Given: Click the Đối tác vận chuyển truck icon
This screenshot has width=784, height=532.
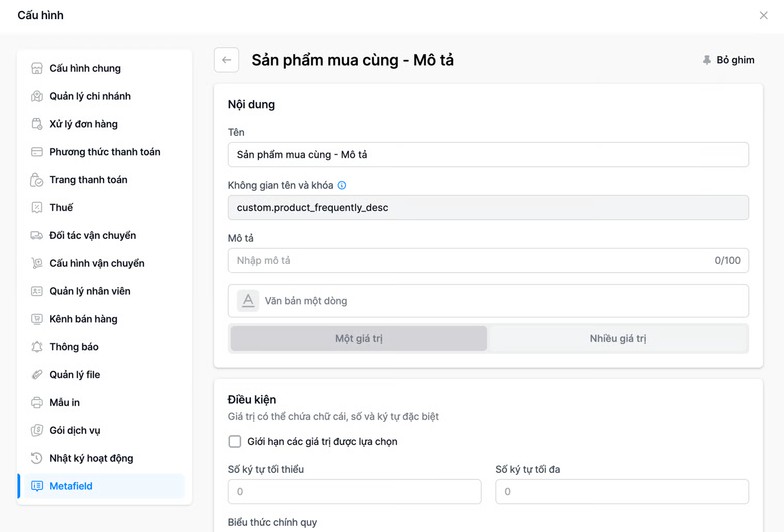Looking at the screenshot, I should pyautogui.click(x=37, y=236).
